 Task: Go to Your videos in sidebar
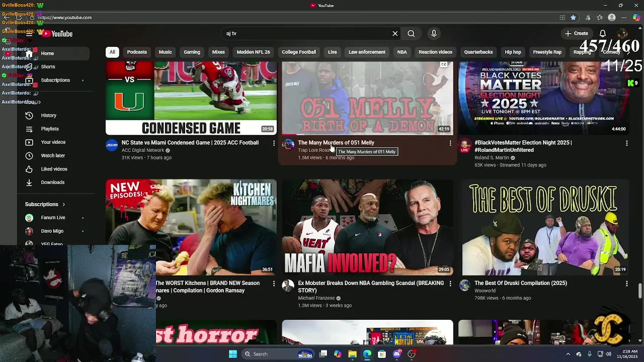[53, 142]
